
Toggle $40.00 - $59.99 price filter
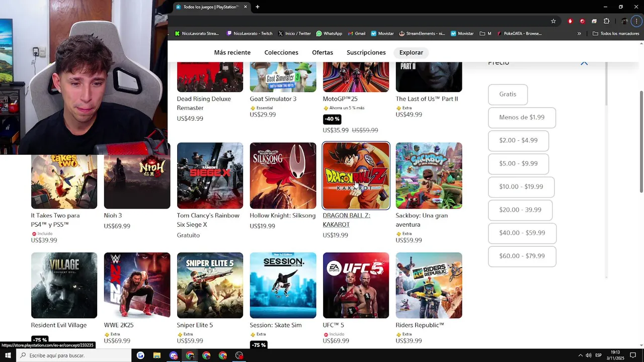point(522,233)
